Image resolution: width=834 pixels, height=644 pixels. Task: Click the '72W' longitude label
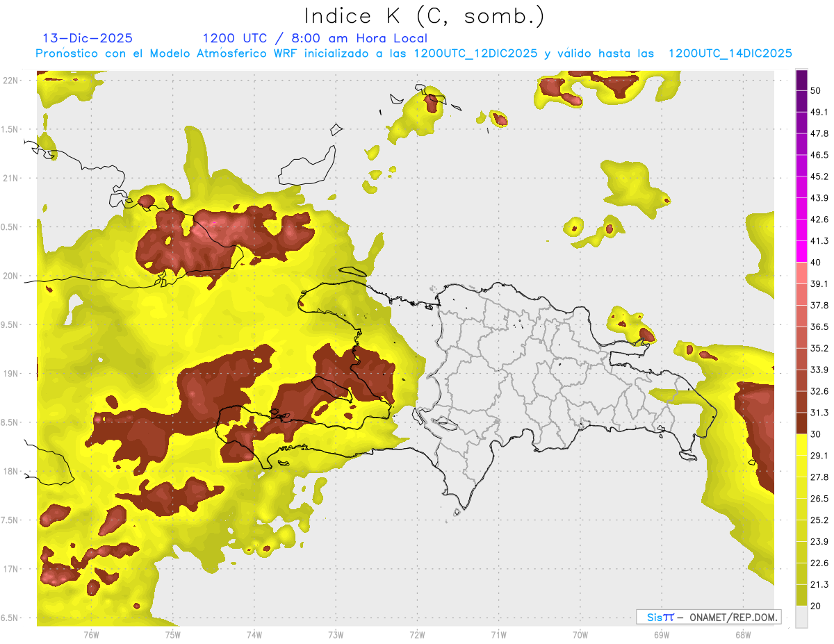point(417,634)
